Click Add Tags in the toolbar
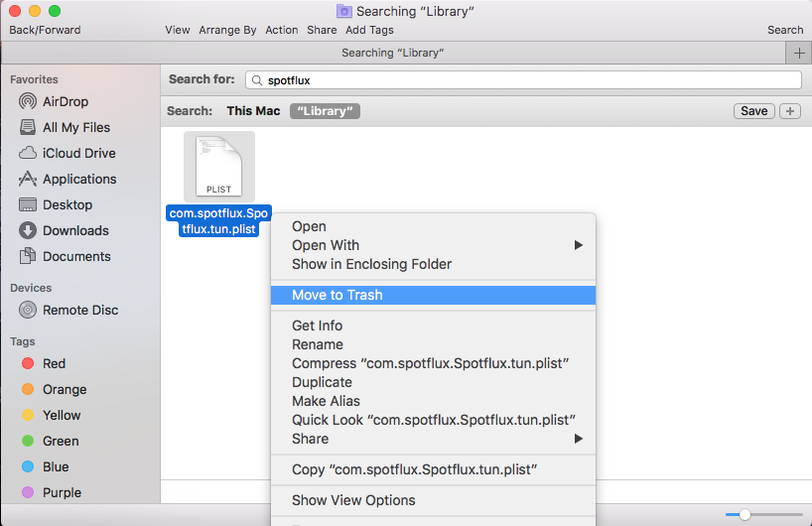The image size is (812, 526). coord(369,30)
